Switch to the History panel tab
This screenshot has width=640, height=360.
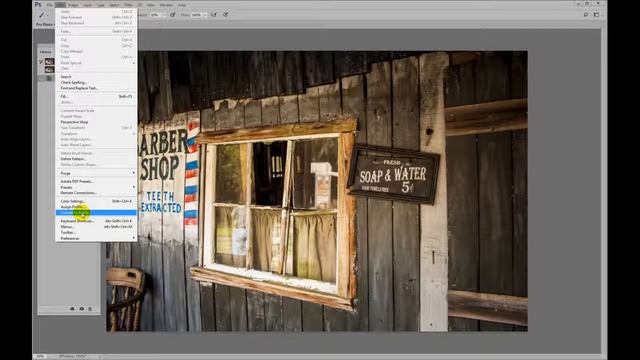pos(46,52)
